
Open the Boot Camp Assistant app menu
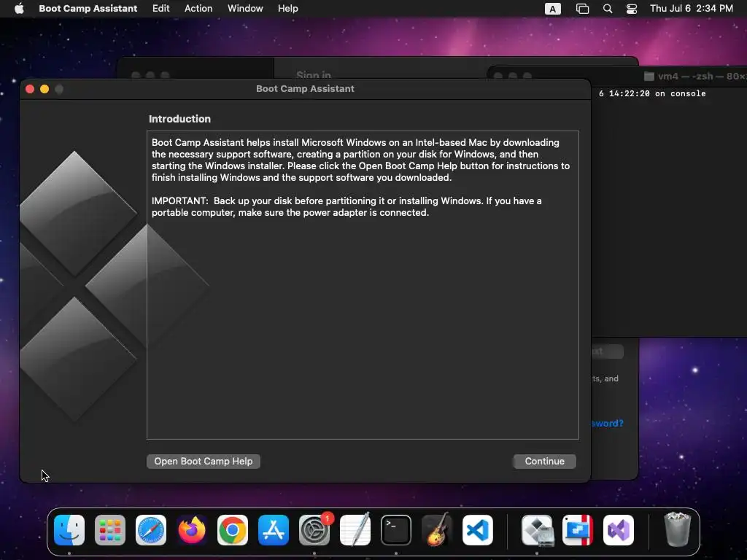[88, 9]
